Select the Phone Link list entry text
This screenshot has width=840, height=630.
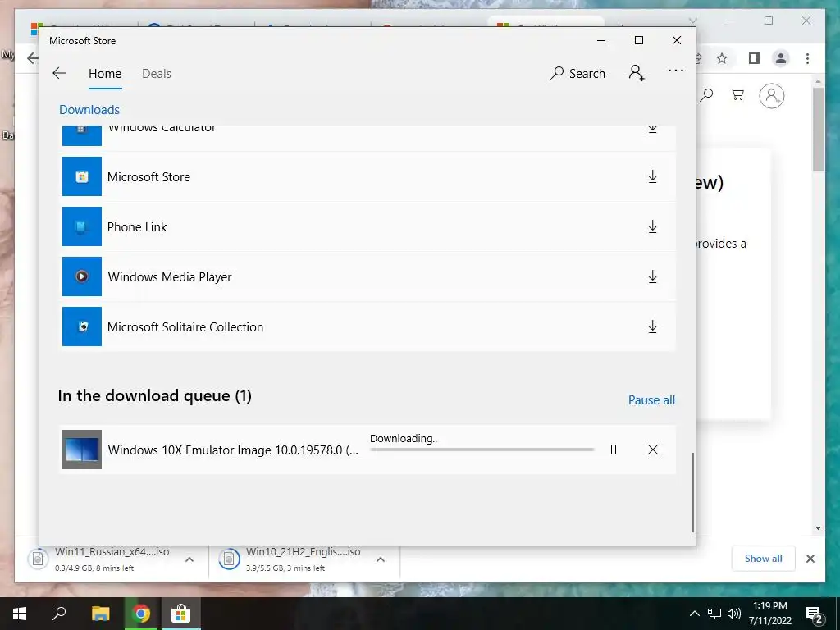pyautogui.click(x=137, y=227)
